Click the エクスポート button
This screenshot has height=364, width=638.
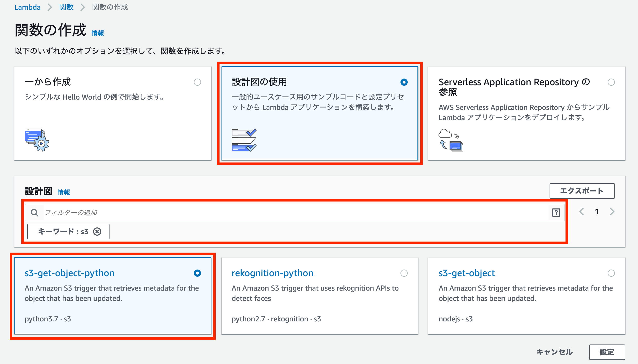[x=582, y=191]
